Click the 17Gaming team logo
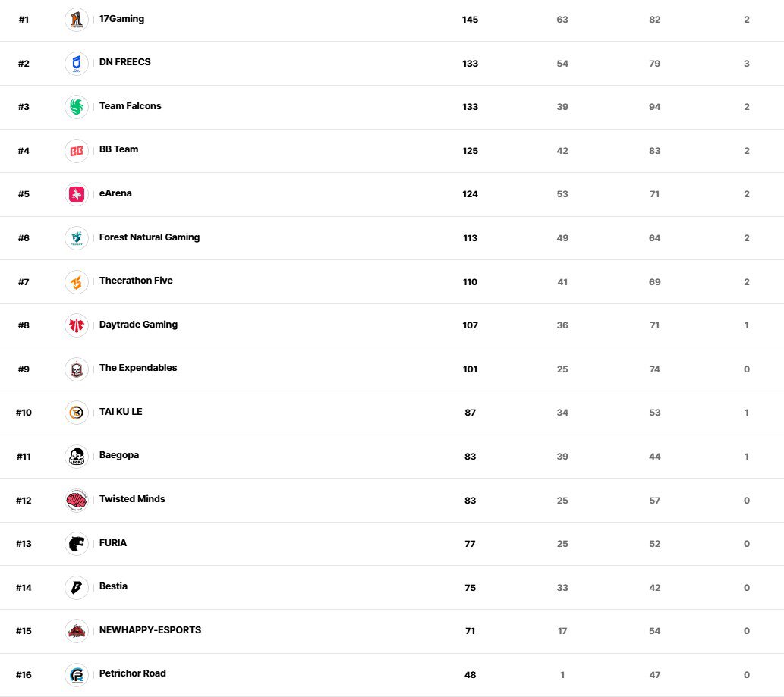 click(x=77, y=20)
